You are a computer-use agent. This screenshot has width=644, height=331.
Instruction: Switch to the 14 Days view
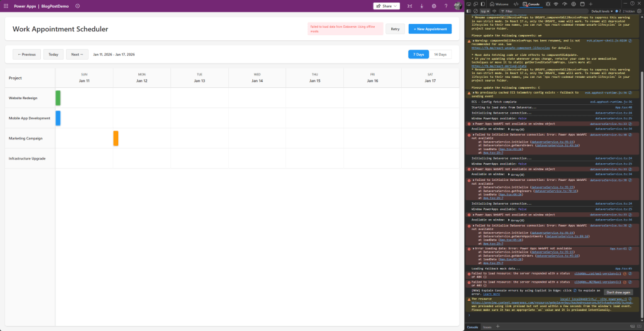point(440,55)
